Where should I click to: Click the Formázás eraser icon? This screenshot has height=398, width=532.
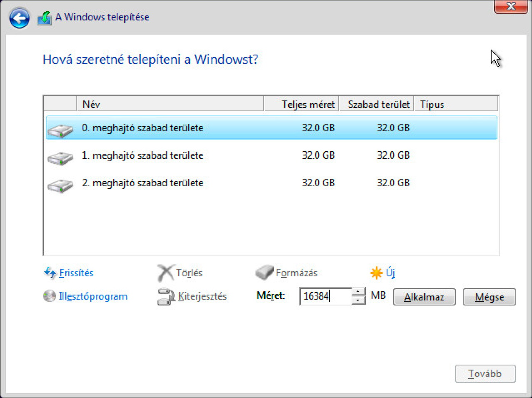click(264, 273)
